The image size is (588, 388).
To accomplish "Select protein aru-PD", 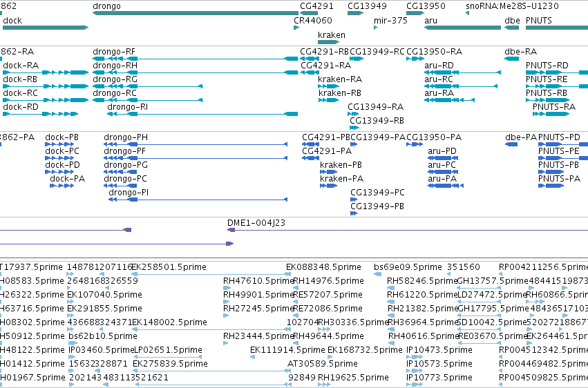I will (x=443, y=158).
